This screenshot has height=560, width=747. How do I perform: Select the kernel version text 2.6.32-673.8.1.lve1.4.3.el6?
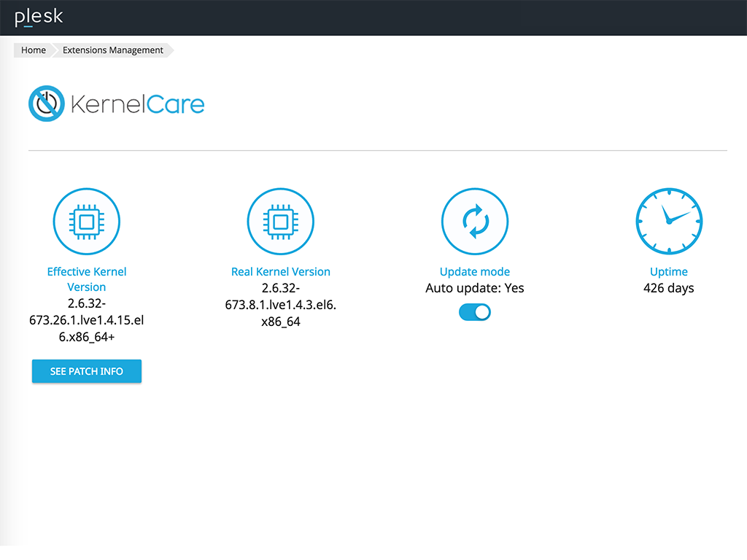click(280, 305)
